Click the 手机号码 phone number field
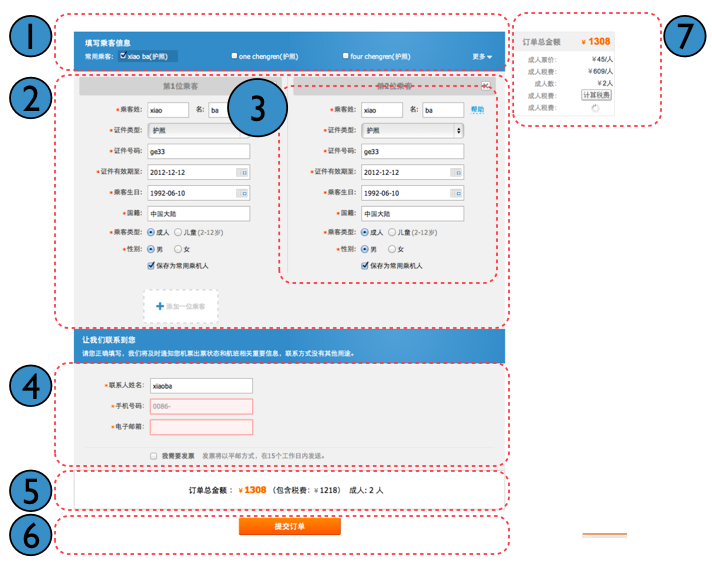This screenshot has width=712, height=569. point(200,406)
